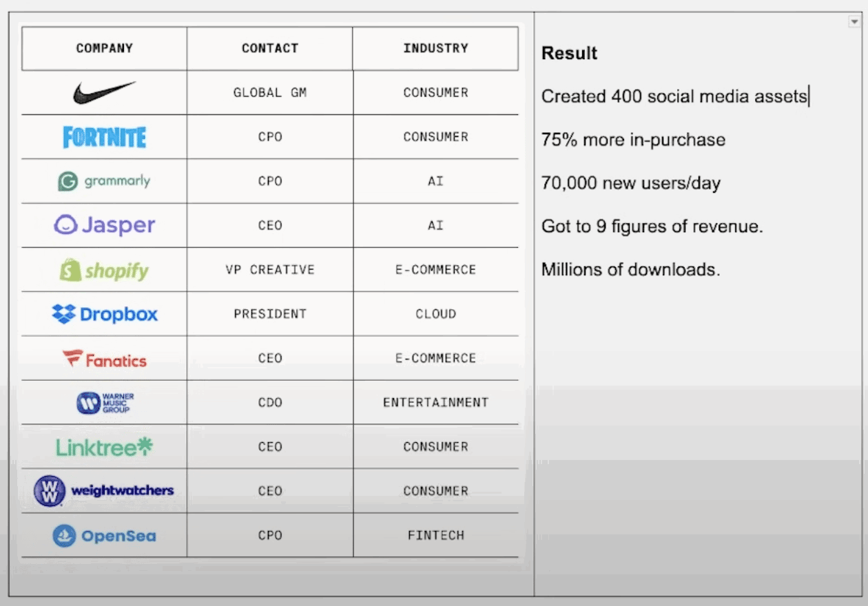This screenshot has height=606, width=868.
Task: Click the 'Millions of downloads.' text line
Action: (x=630, y=270)
